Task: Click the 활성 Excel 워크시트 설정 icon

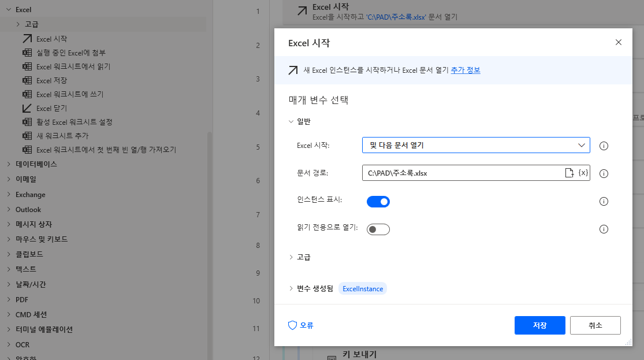Action: coord(27,122)
